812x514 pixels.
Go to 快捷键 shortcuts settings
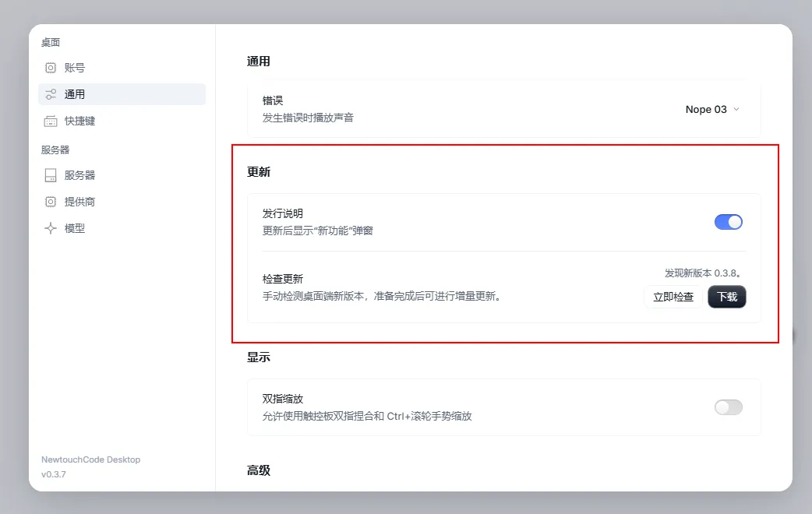[122, 121]
